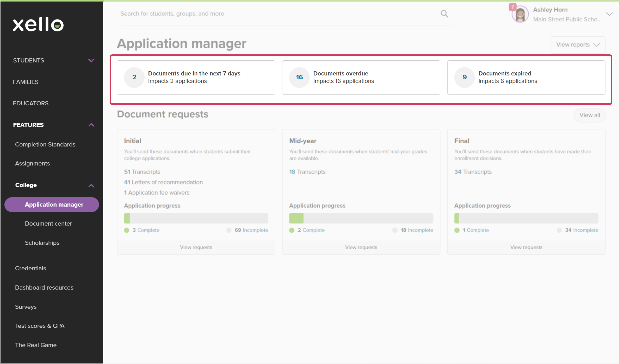Open the STUDENTS section
The width and height of the screenshot is (619, 364).
[28, 60]
